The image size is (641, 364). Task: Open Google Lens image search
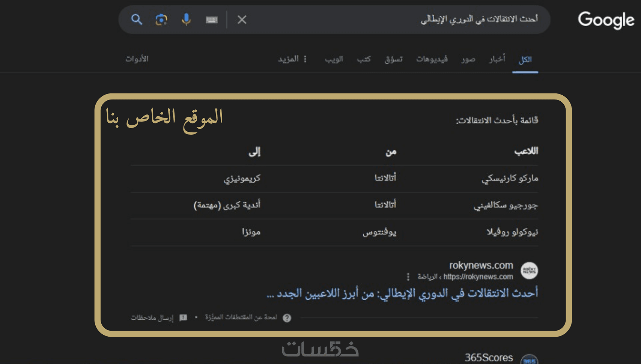point(161,20)
